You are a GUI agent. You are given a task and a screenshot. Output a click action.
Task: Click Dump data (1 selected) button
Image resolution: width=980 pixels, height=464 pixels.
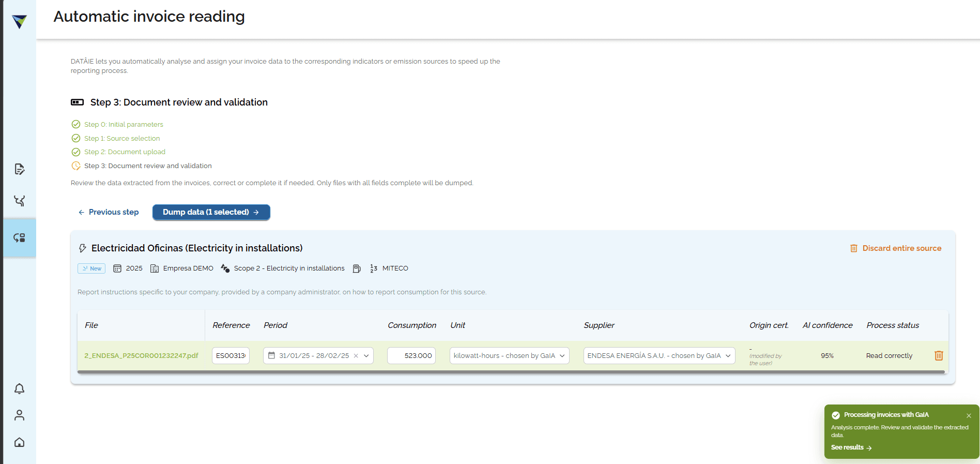pyautogui.click(x=211, y=212)
